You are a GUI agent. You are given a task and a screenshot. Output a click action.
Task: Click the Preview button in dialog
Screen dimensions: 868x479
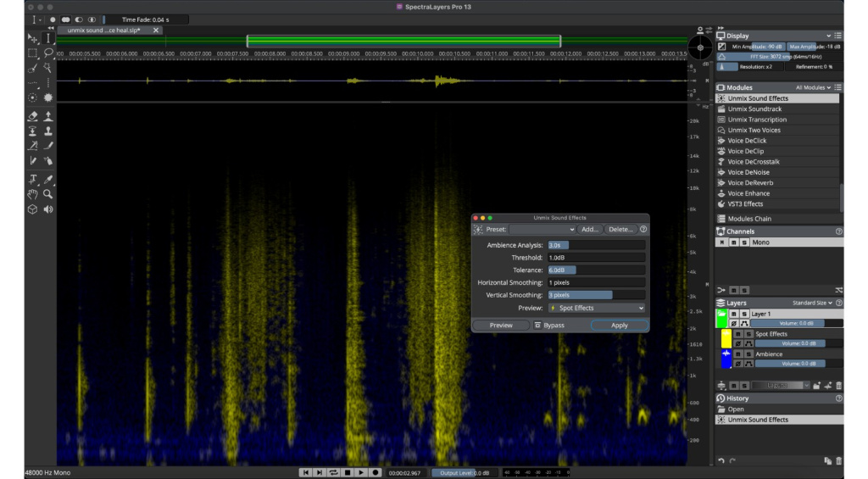pos(501,325)
